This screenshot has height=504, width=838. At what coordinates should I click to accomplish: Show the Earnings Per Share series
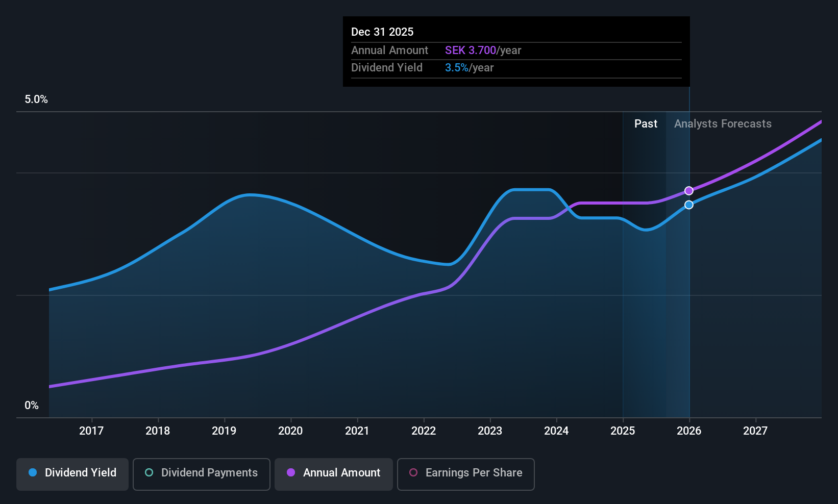point(465,474)
